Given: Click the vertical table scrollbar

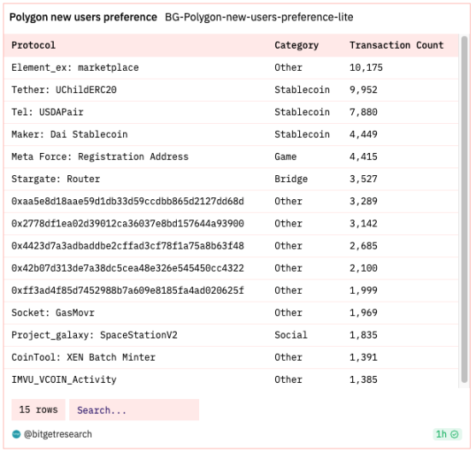Looking at the screenshot, I should pyautogui.click(x=464, y=209).
